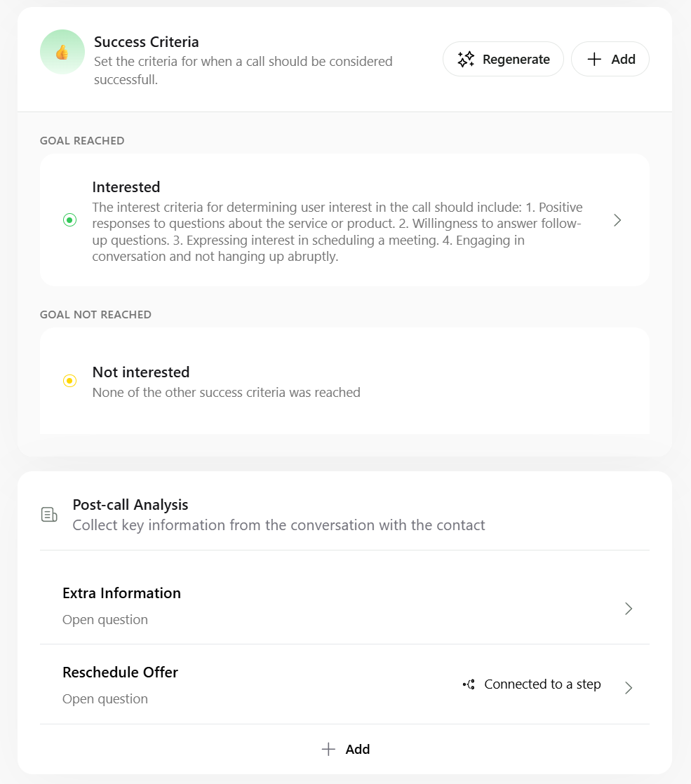Open the Connected to a step link
This screenshot has height=784, width=691.
point(542,684)
